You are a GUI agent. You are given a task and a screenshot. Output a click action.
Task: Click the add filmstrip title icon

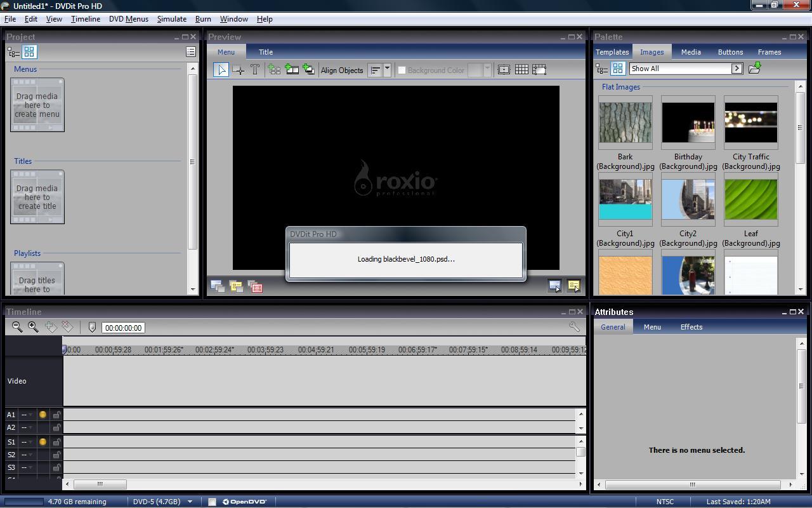[292, 70]
